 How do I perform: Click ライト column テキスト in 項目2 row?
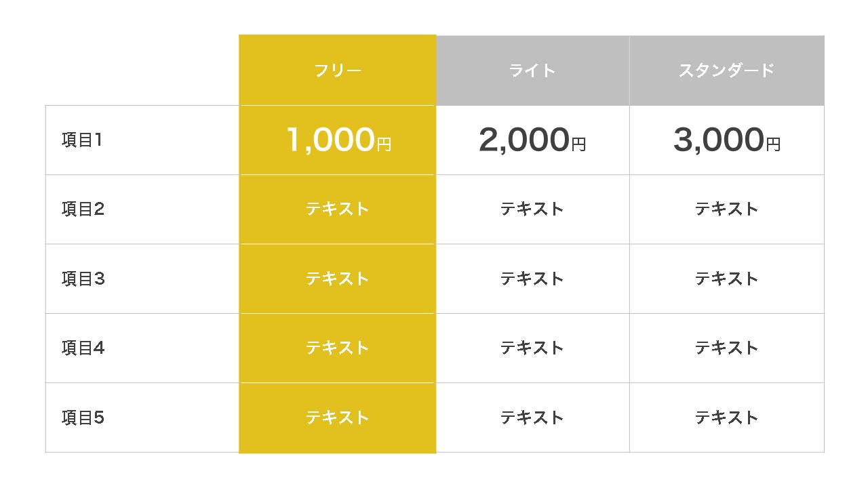point(532,209)
